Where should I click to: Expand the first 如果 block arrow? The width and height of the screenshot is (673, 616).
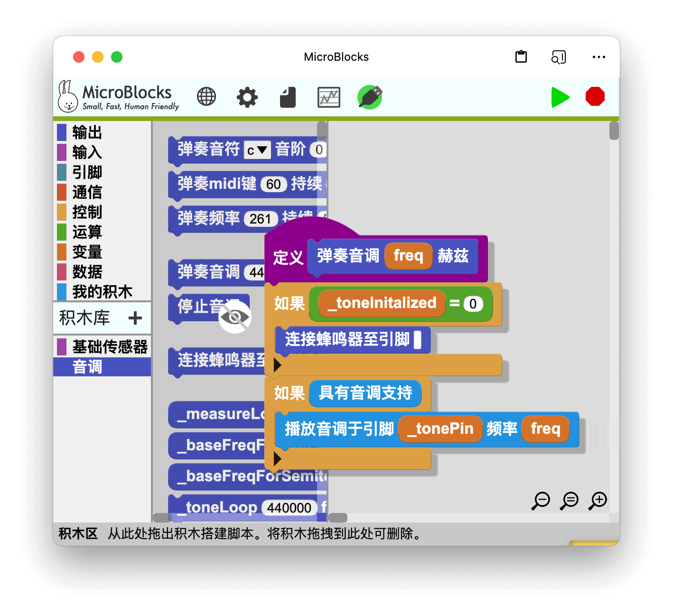[x=278, y=365]
